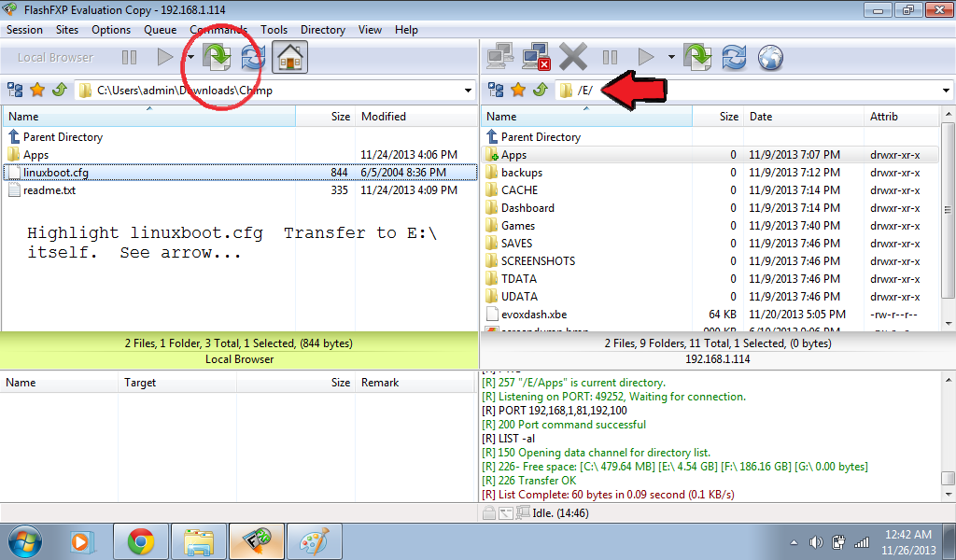956x560 pixels.
Task: Expand the local path history dropdown
Action: coord(469,91)
